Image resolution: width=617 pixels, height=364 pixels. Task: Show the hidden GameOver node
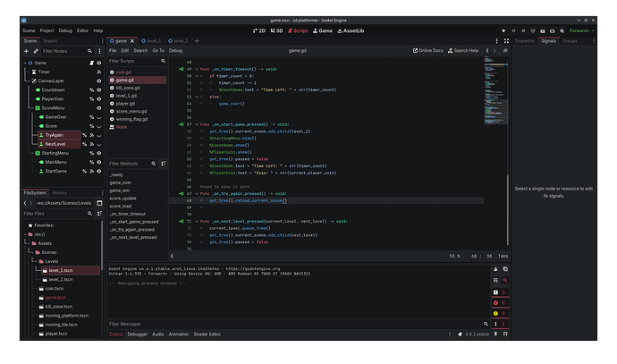click(97, 117)
